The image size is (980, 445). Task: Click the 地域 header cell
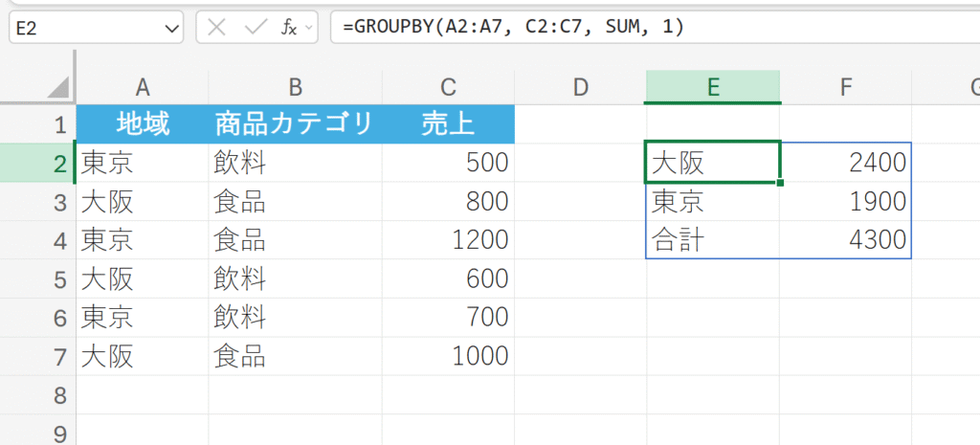tap(143, 124)
